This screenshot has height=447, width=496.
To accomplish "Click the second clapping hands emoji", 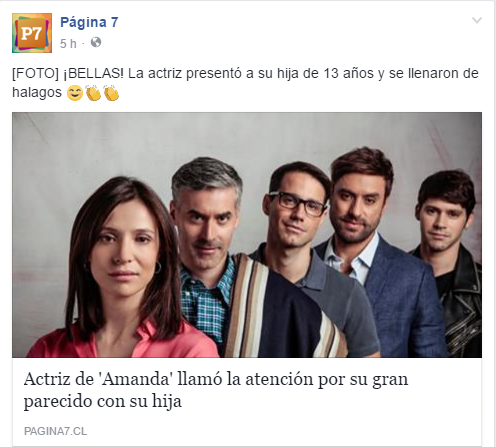I will click(111, 93).
